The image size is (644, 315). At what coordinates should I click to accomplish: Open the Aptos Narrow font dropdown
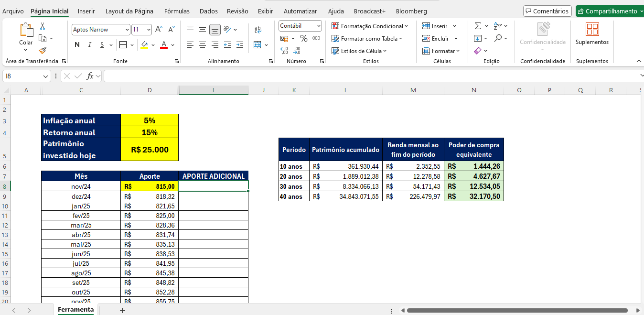127,30
